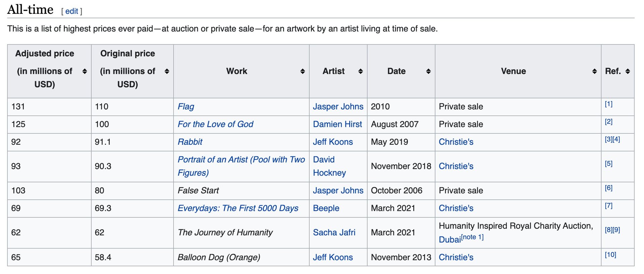The image size is (644, 274).
Task: Open Sacha Jafri's article
Action: point(334,232)
